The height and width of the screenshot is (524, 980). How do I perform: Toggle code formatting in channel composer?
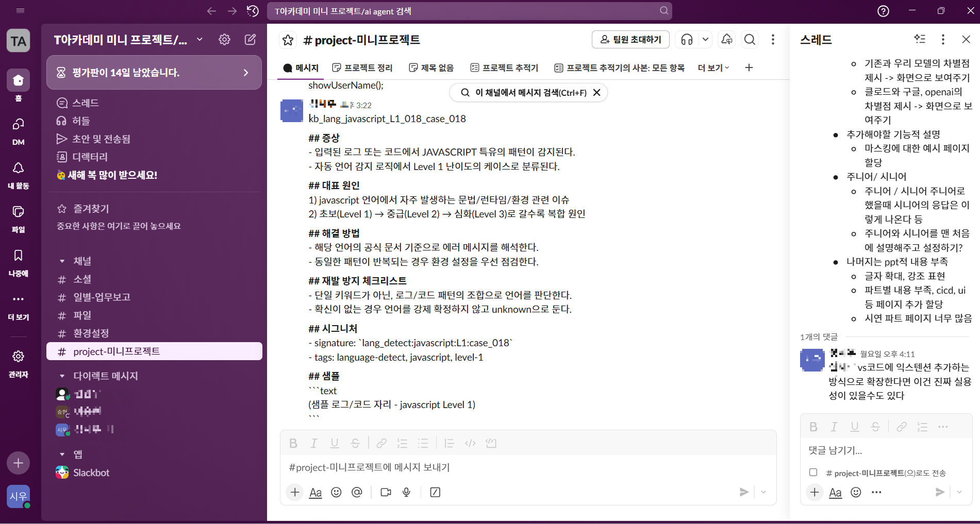point(470,443)
